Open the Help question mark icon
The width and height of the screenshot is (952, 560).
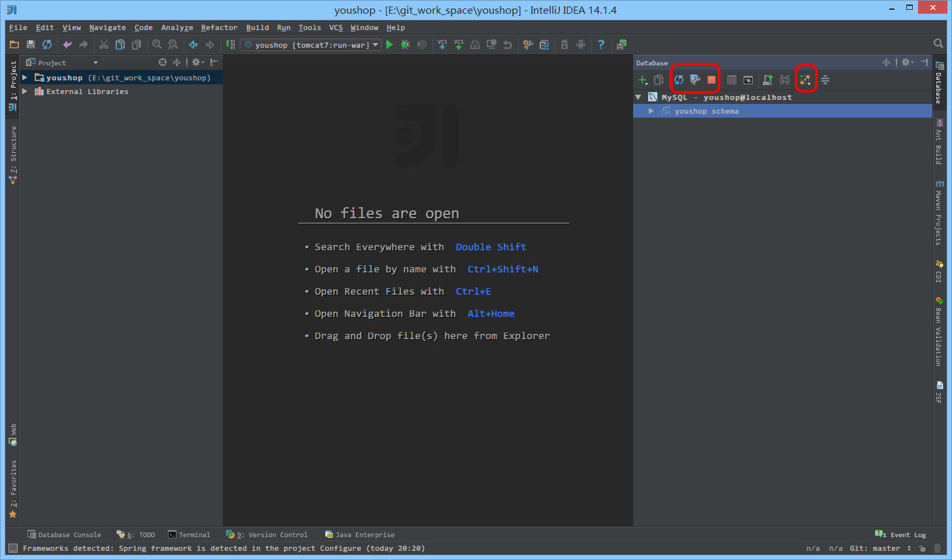[601, 44]
